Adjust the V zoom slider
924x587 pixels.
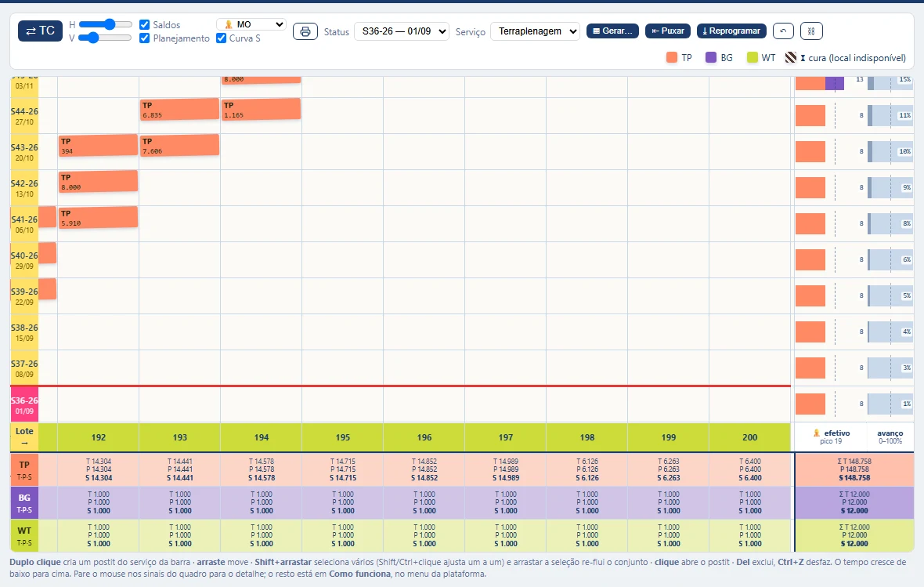click(x=106, y=38)
